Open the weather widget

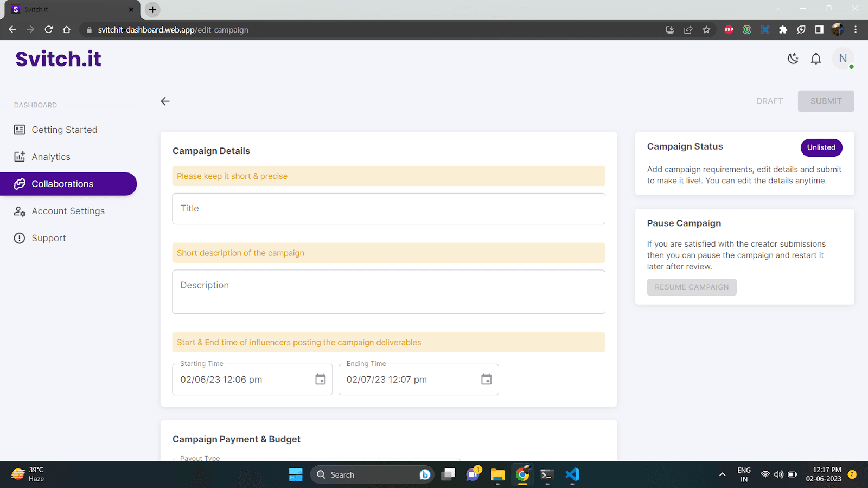click(28, 474)
